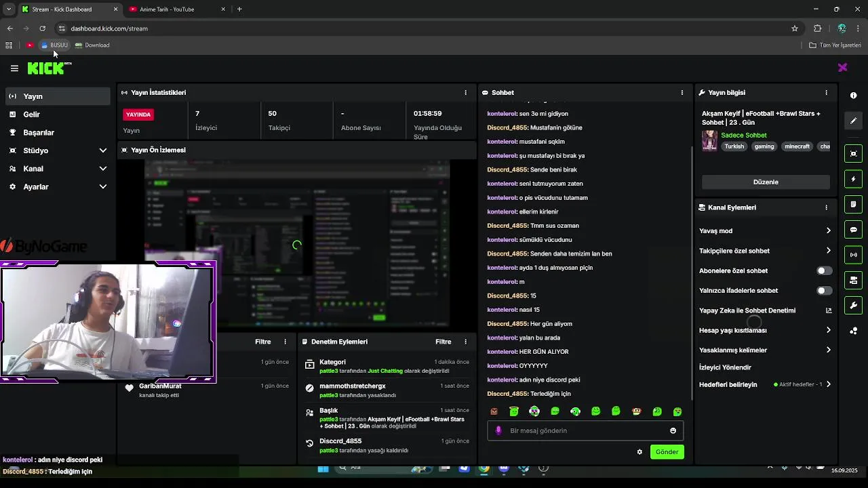868x488 pixels.
Task: Click the info icon in right sidebar
Action: point(853,96)
